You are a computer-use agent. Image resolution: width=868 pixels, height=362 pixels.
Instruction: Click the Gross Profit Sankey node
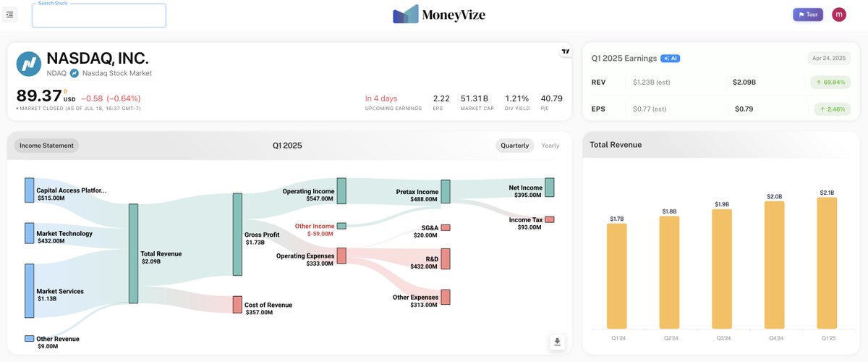point(237,234)
